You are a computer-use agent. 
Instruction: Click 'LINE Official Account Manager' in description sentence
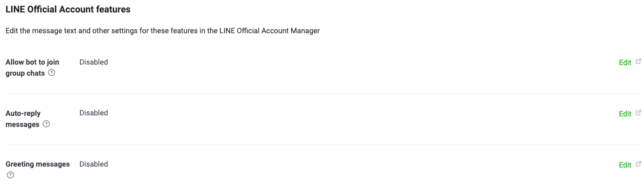coord(269,31)
